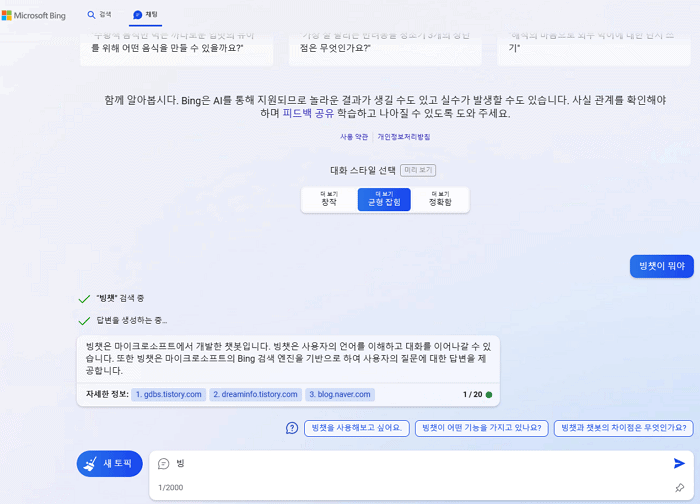Select the 창작 conversation style
This screenshot has width=700, height=504.
coord(329,199)
